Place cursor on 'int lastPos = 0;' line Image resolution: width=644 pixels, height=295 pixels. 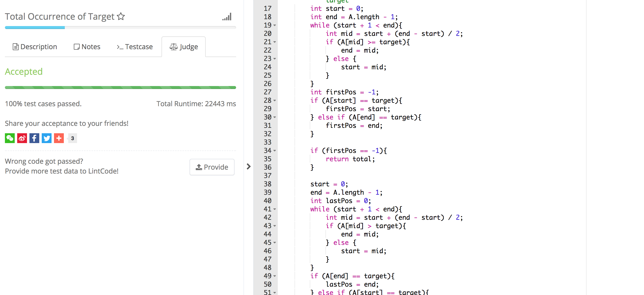point(340,201)
